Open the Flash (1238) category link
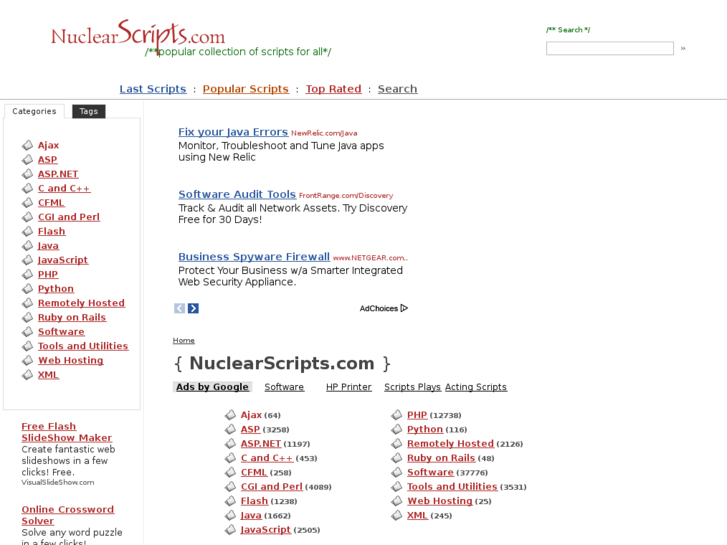The image size is (727, 545). pyautogui.click(x=254, y=501)
